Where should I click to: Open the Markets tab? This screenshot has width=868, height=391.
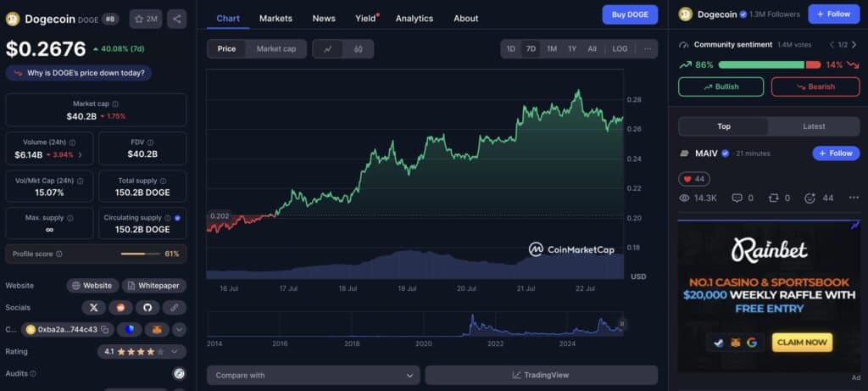click(275, 19)
